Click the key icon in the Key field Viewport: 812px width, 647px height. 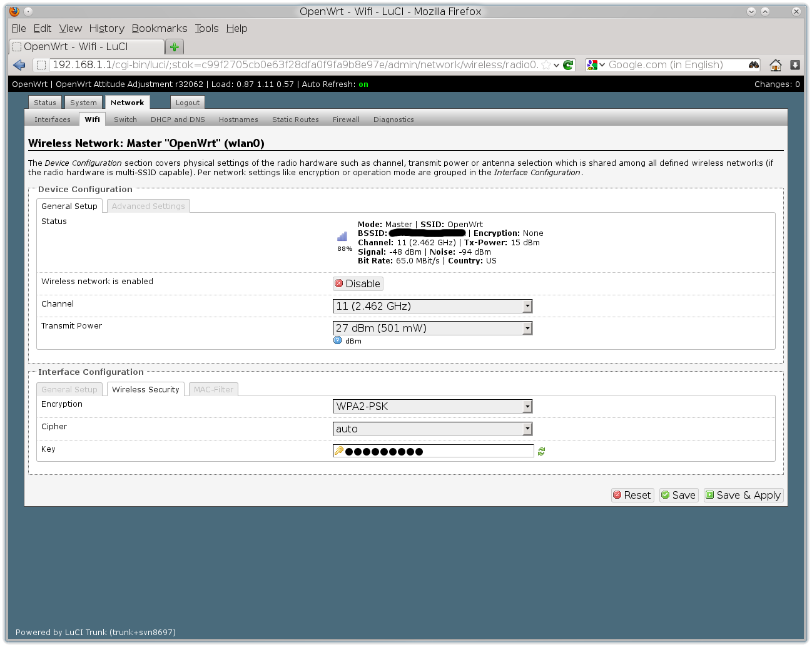tap(339, 451)
